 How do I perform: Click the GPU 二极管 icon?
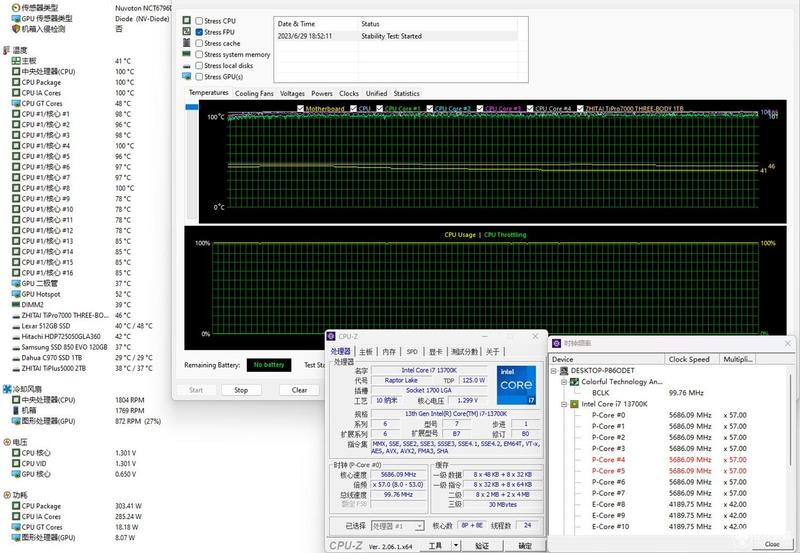pos(16,283)
